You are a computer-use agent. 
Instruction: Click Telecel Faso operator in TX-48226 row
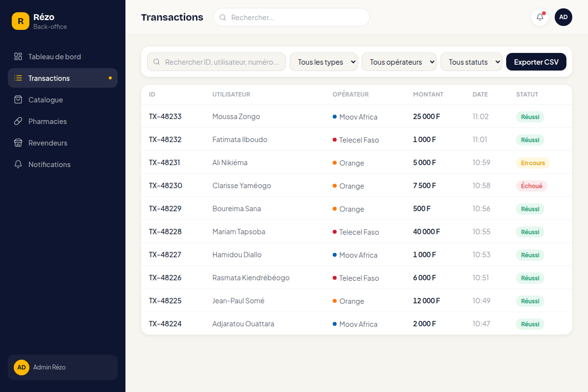356,278
